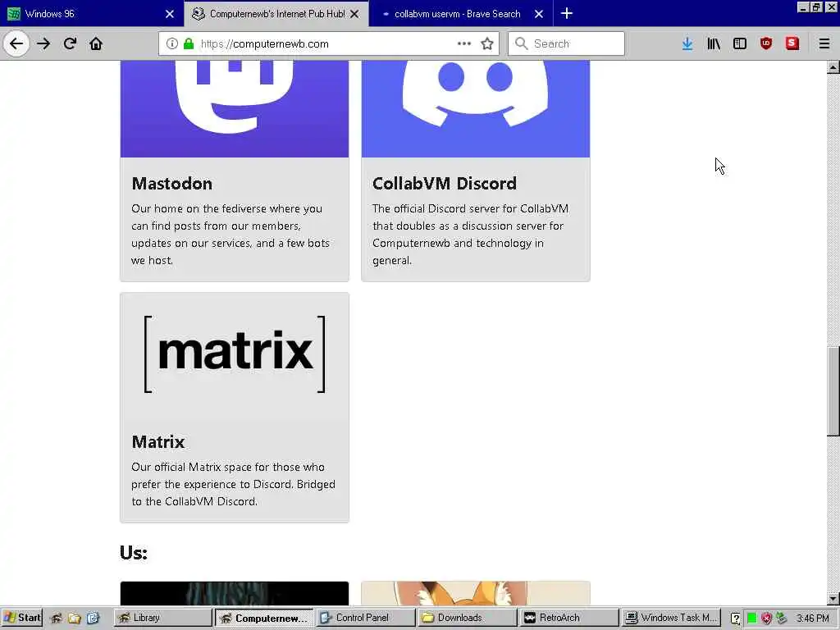
Task: Click the green square tray icon
Action: pyautogui.click(x=751, y=619)
